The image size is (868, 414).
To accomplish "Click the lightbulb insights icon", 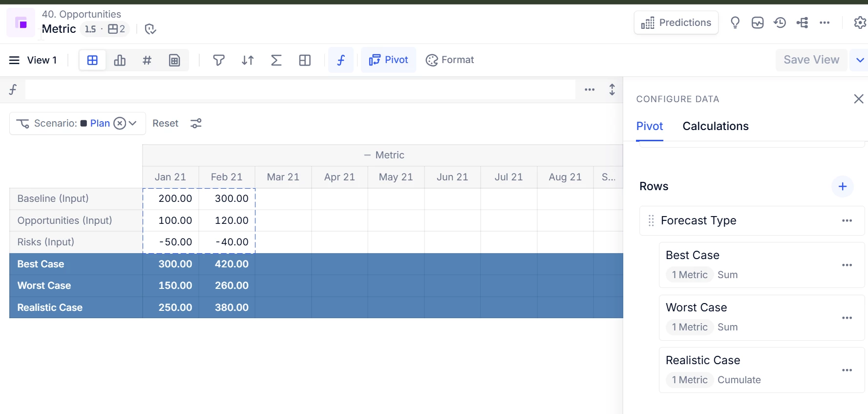I will coord(735,22).
